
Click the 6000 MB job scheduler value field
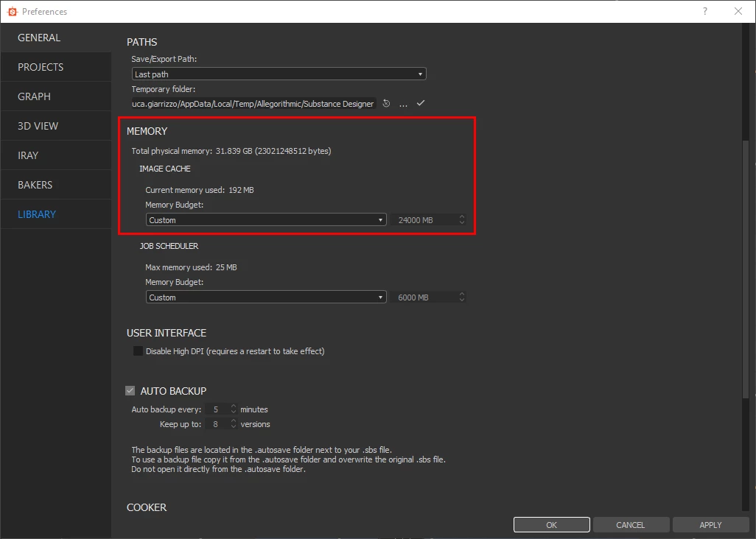point(428,297)
